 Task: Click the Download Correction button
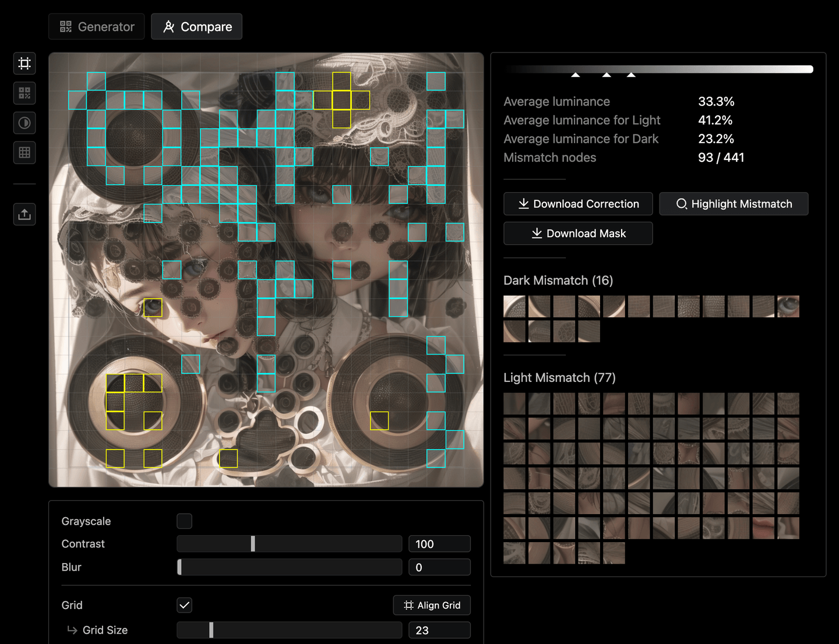577,204
